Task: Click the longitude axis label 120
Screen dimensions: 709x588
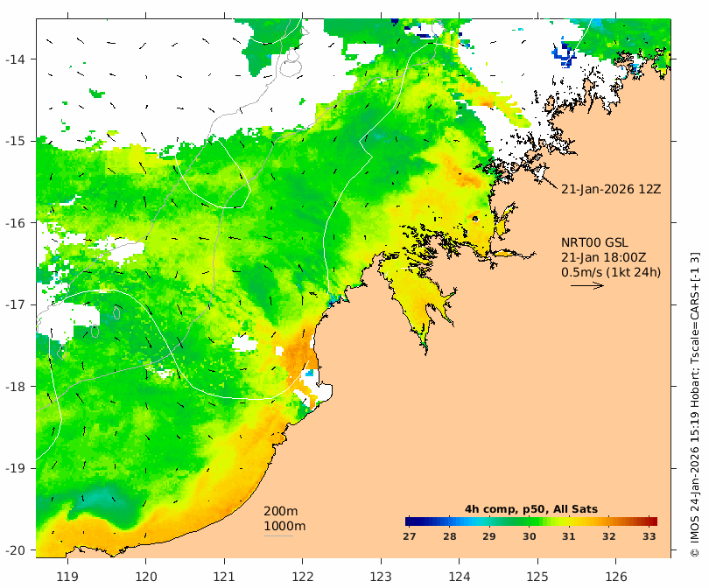Action: click(146, 577)
